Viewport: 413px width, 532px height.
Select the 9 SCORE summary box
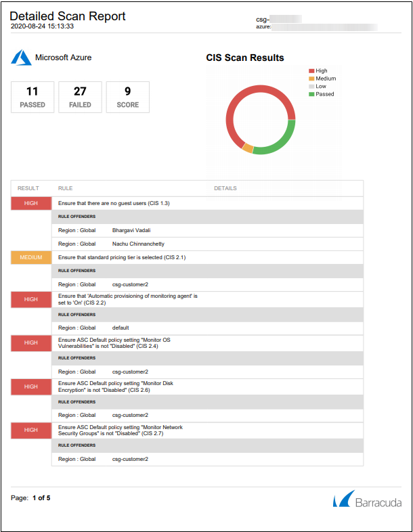(x=128, y=97)
